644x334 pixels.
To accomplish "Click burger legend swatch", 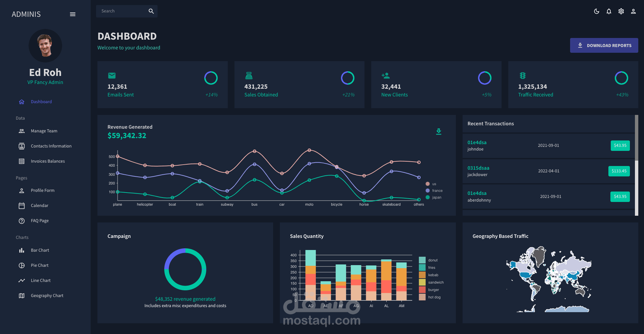I will pos(422,290).
